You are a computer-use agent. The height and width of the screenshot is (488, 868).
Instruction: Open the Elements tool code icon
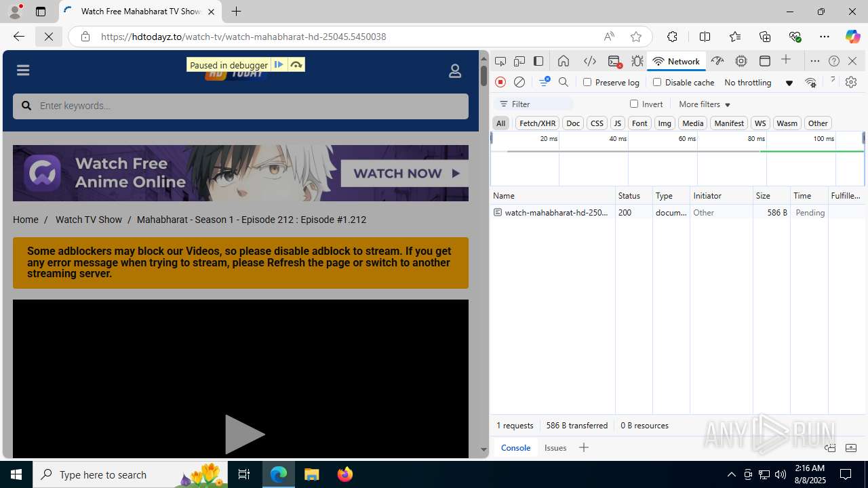pyautogui.click(x=590, y=61)
